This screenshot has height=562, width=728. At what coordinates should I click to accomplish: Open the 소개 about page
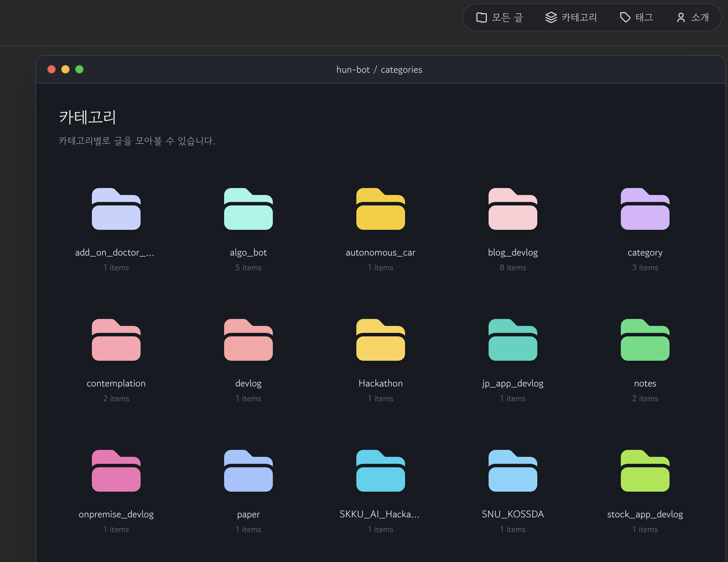pyautogui.click(x=693, y=17)
